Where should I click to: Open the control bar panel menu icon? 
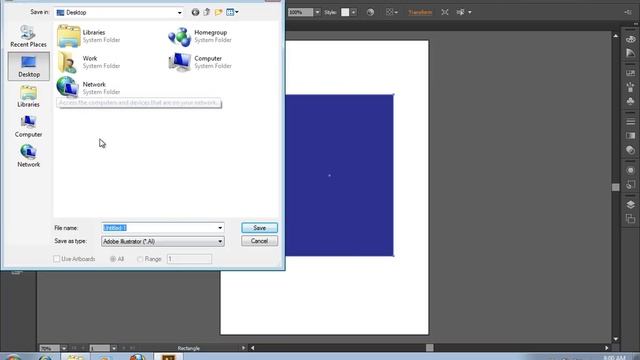coord(628,12)
